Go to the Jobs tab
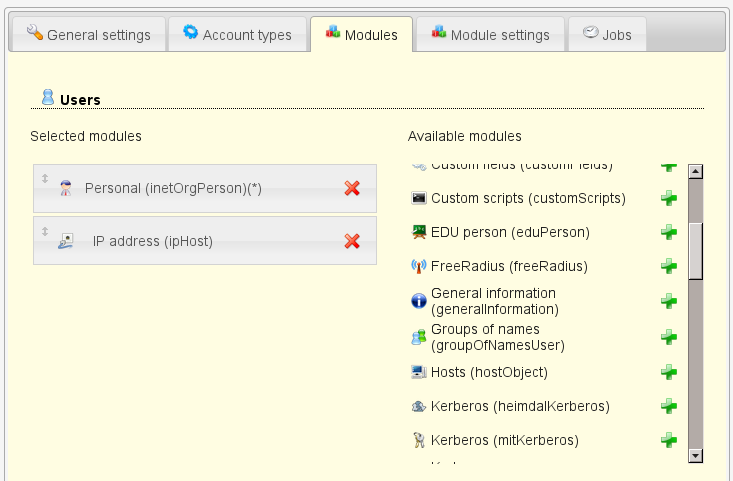This screenshot has width=733, height=481. (x=607, y=35)
